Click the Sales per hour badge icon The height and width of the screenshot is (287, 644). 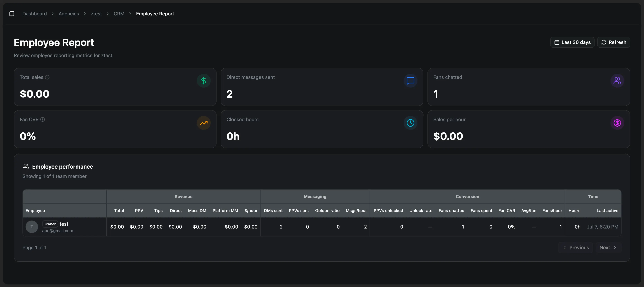(x=617, y=123)
